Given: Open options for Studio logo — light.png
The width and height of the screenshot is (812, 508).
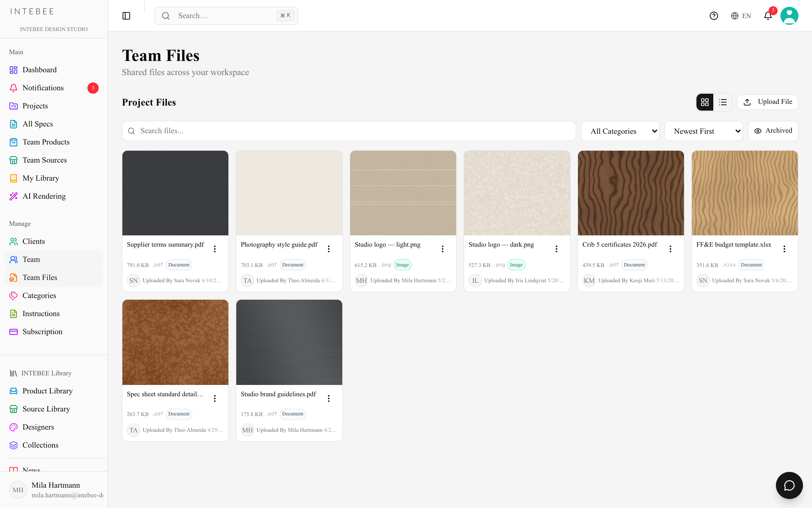Looking at the screenshot, I should coord(443,249).
